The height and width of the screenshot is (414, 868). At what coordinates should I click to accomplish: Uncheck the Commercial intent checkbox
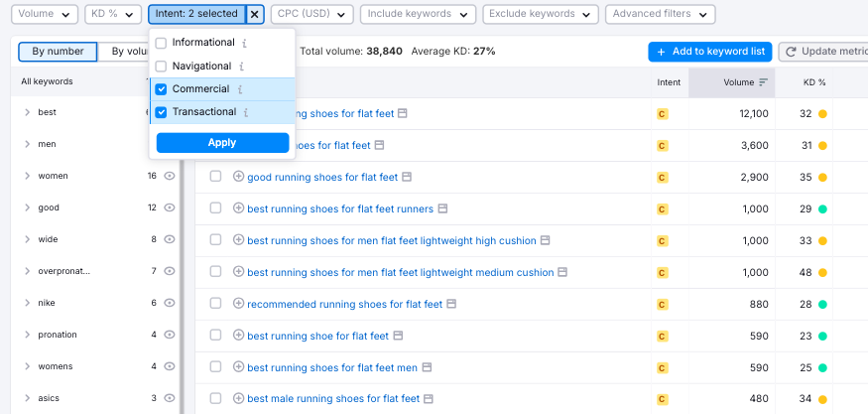tap(162, 89)
